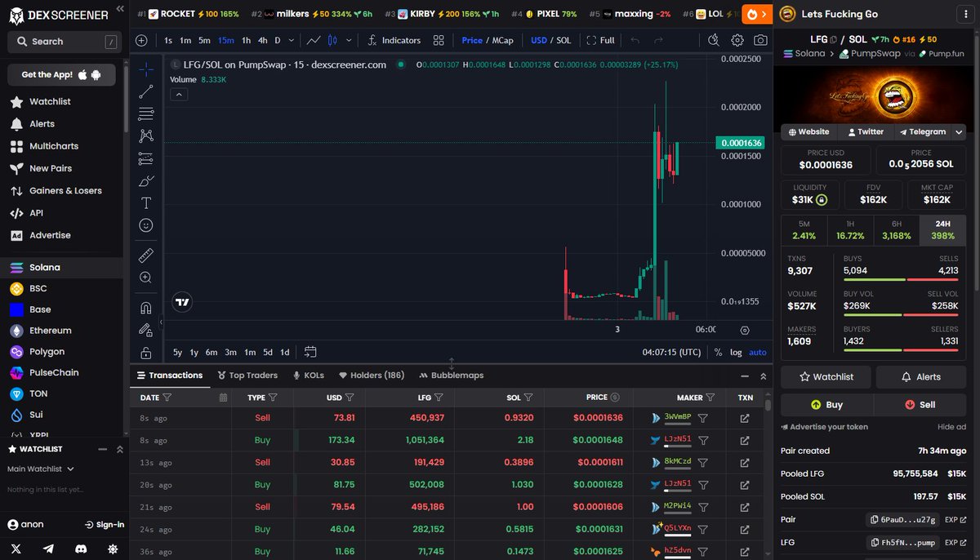Switch to Top Traders tab
This screenshot has height=560, width=980.
tap(247, 376)
